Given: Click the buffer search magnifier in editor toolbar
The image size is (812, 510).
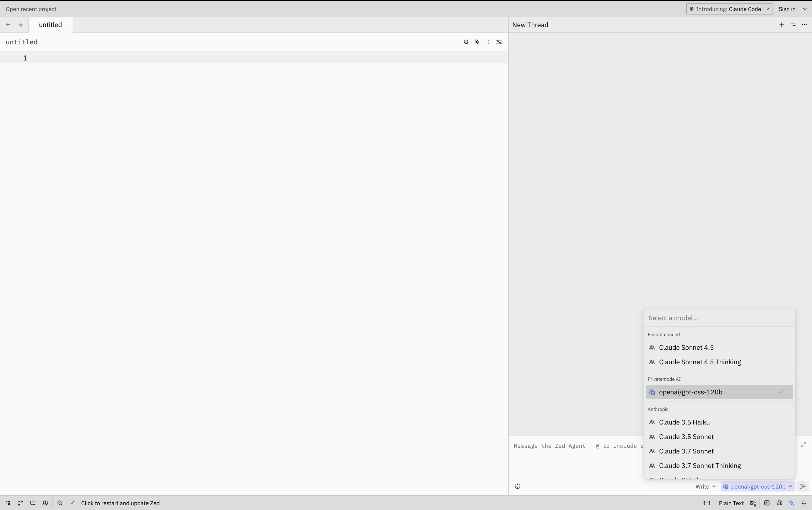Looking at the screenshot, I should pyautogui.click(x=466, y=42).
